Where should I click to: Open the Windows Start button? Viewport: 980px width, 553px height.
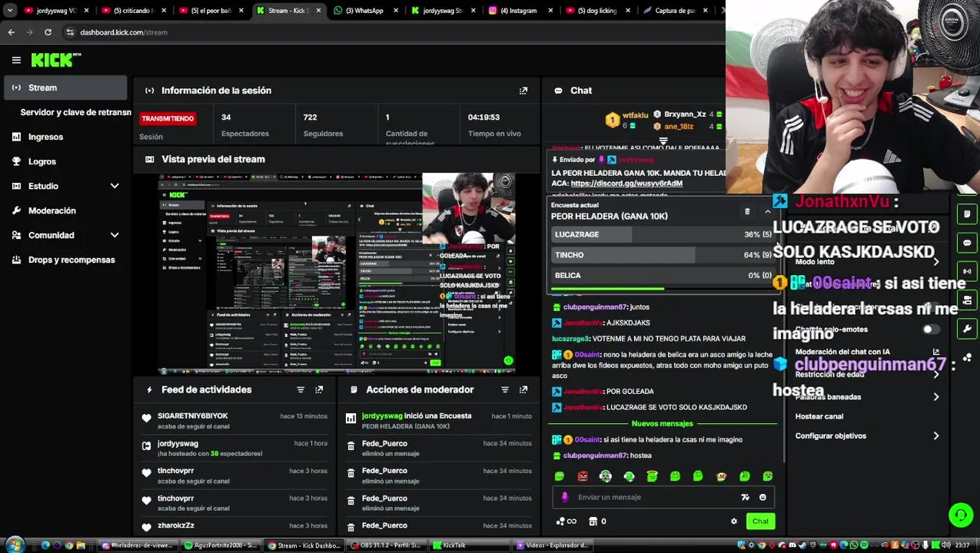click(x=14, y=545)
